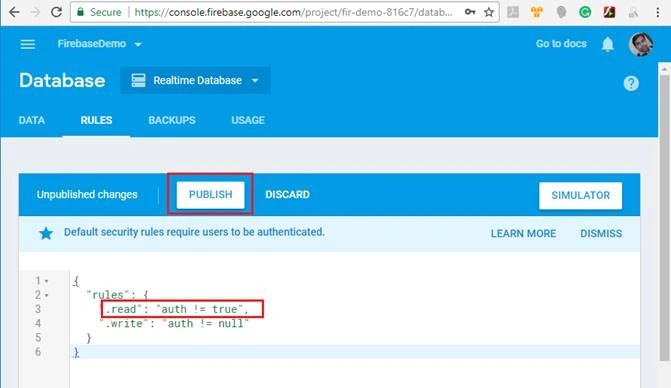Click the browser forward arrow

click(35, 12)
